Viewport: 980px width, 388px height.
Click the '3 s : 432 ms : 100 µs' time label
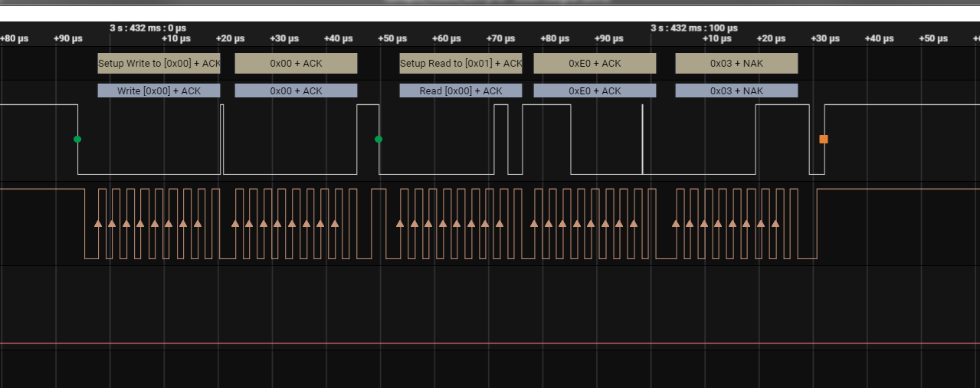click(694, 28)
